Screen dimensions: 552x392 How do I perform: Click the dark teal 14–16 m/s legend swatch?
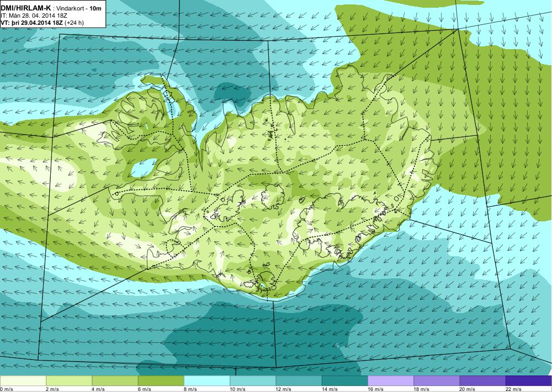344,381
